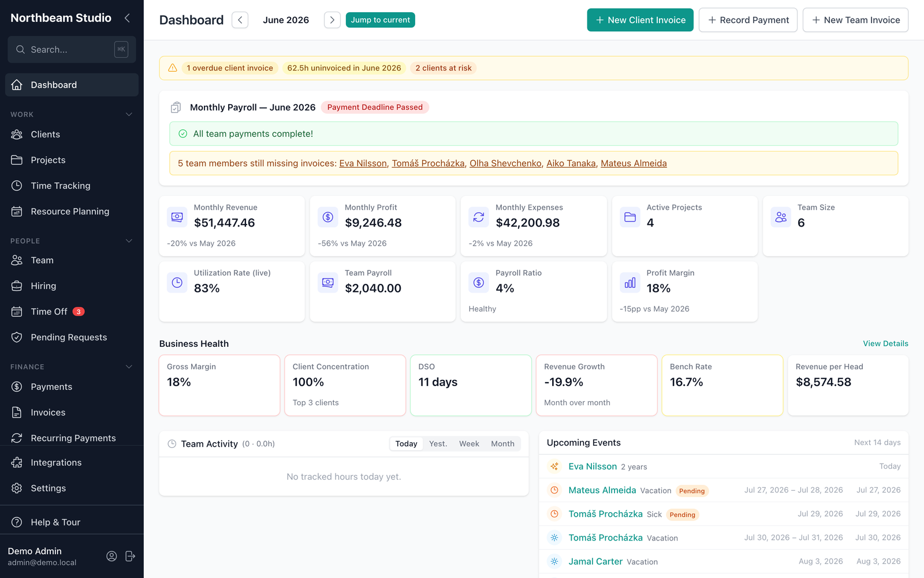This screenshot has width=924, height=578.
Task: Select the Week tab in Team Activity
Action: coord(469,444)
